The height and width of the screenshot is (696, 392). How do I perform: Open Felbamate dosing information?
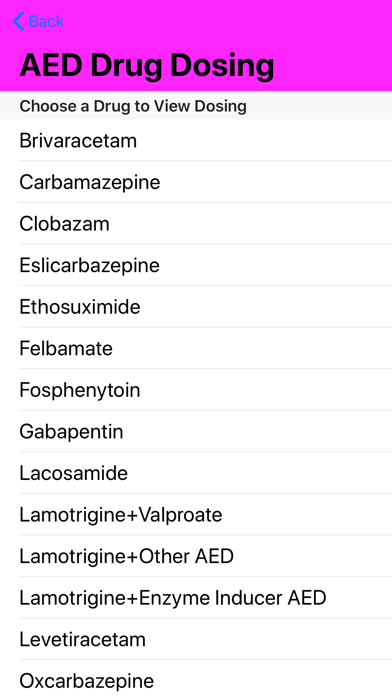pyautogui.click(x=196, y=348)
